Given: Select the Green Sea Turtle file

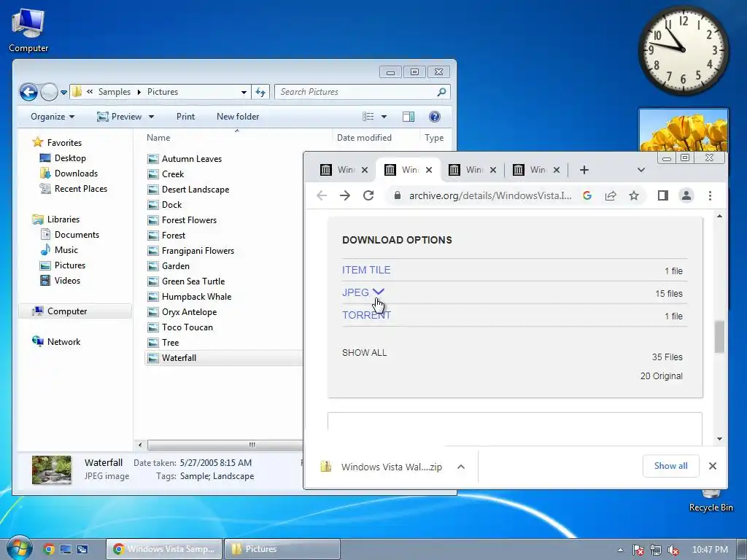Looking at the screenshot, I should [193, 281].
